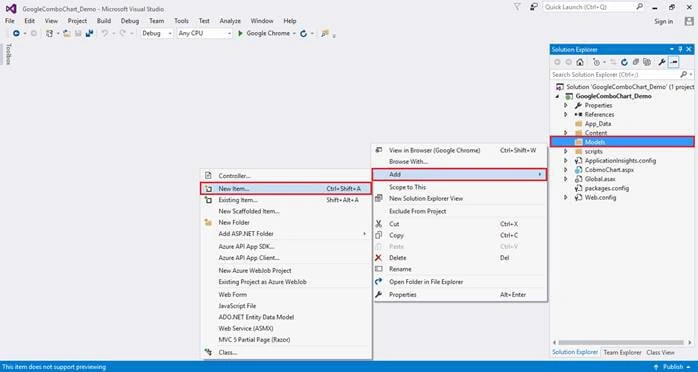Screen dimensions: 698x372
Task: Open the notifications flag icon
Action: click(x=517, y=7)
